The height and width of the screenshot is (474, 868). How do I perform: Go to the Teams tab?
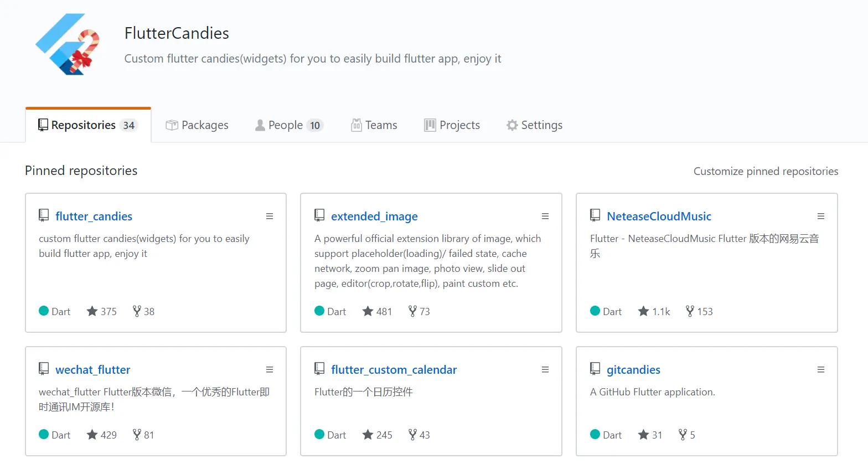click(x=374, y=125)
